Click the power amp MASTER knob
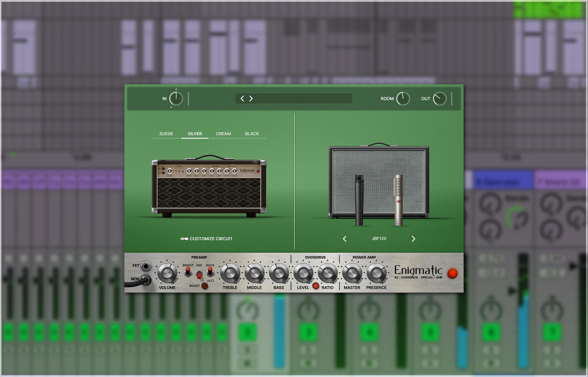The image size is (588, 377). click(x=352, y=273)
